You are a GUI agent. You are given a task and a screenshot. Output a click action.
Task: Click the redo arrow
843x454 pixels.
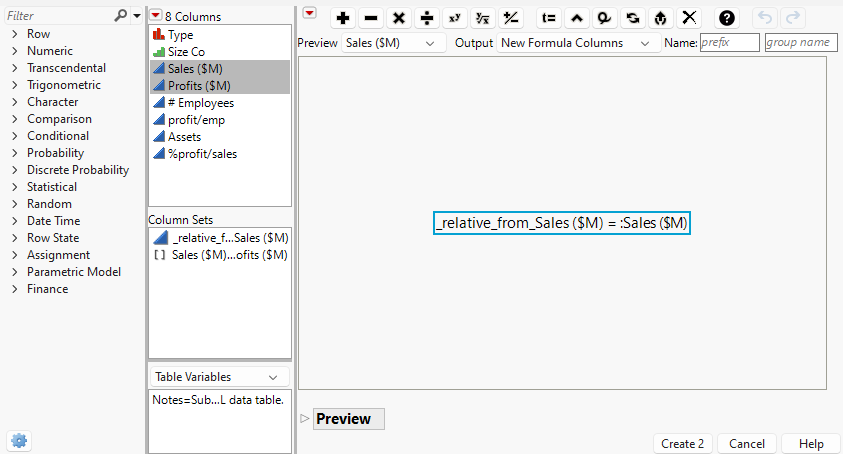tap(792, 18)
